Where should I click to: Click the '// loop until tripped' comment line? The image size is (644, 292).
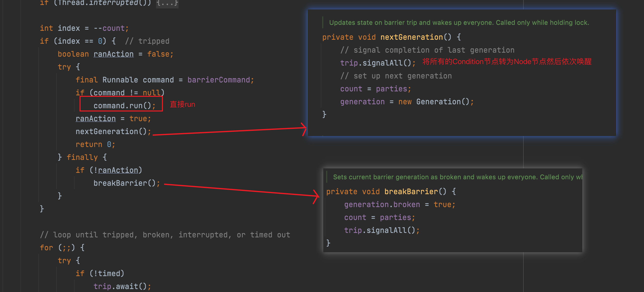pos(165,235)
